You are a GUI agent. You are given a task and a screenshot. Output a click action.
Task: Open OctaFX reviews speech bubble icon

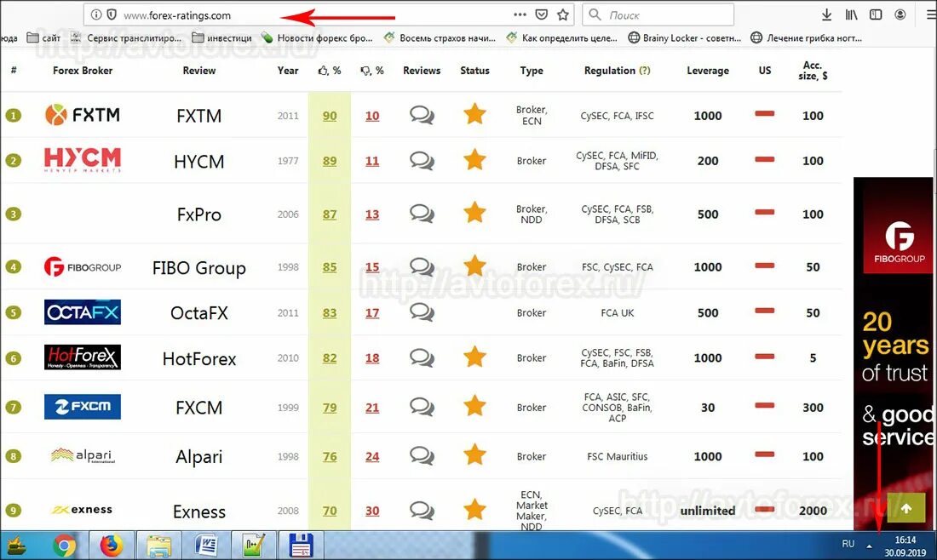[x=422, y=311]
